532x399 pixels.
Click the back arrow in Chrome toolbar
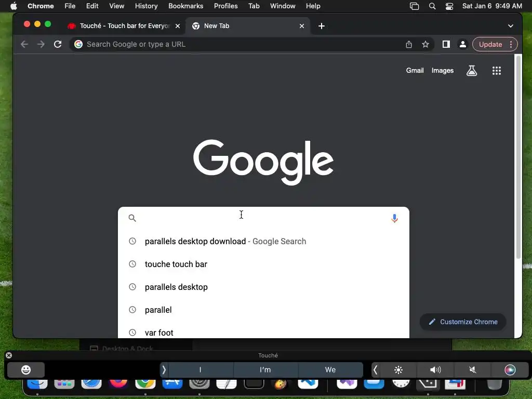[24, 45]
